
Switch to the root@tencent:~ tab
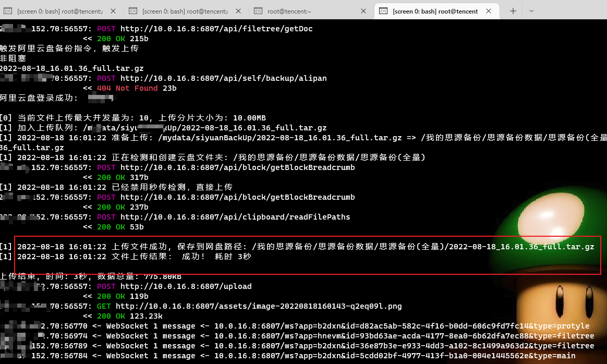point(289,11)
